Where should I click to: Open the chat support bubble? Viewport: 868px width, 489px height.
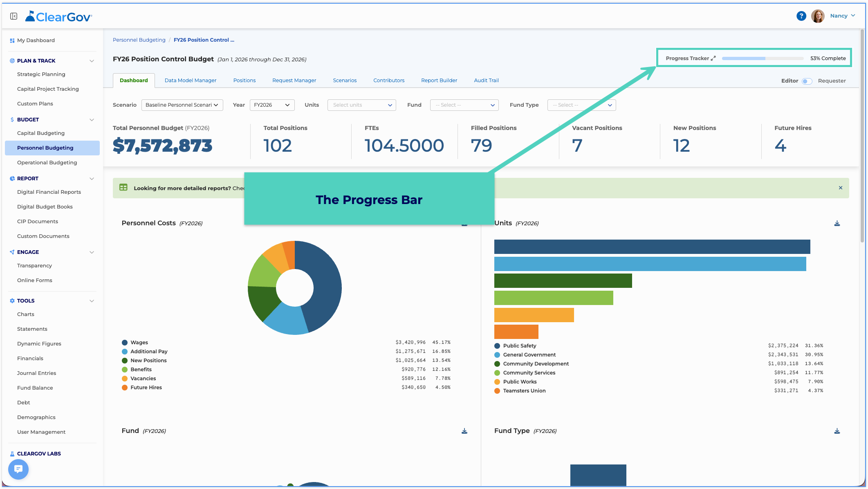click(18, 469)
